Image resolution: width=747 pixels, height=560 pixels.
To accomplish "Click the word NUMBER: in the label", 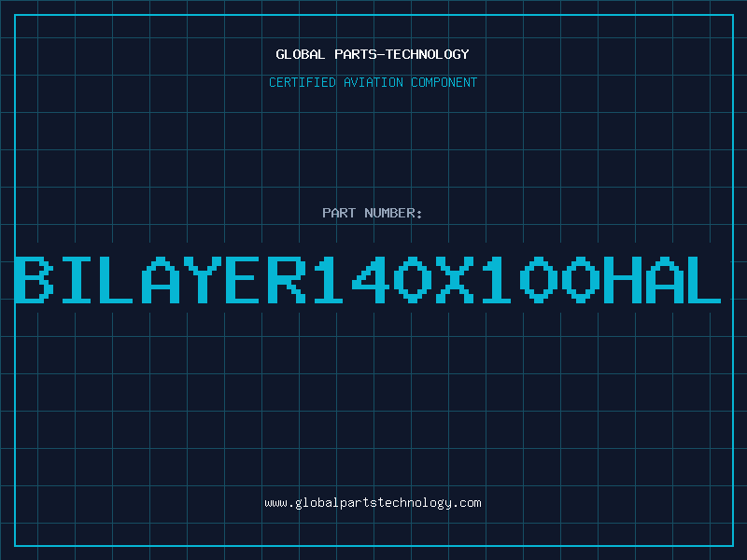I will coord(393,213).
